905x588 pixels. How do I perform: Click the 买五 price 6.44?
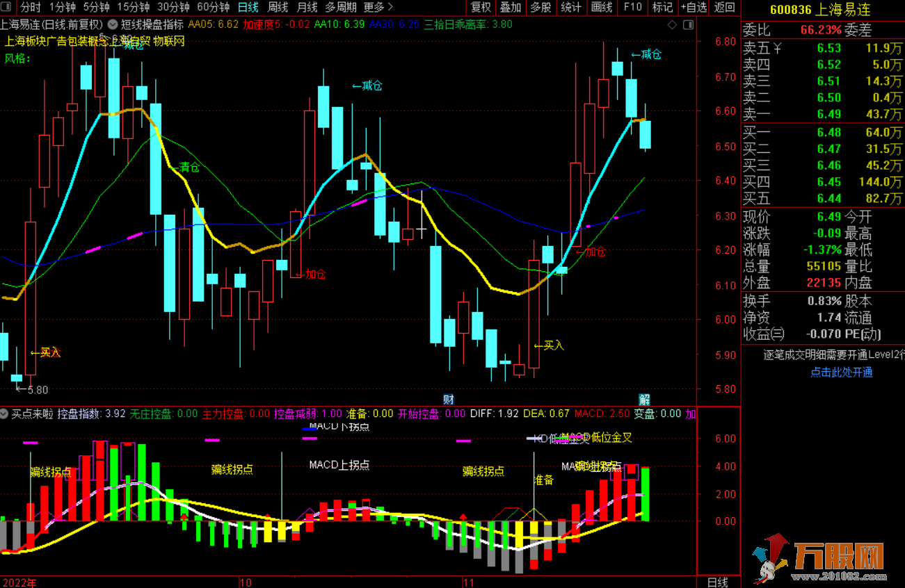point(829,199)
